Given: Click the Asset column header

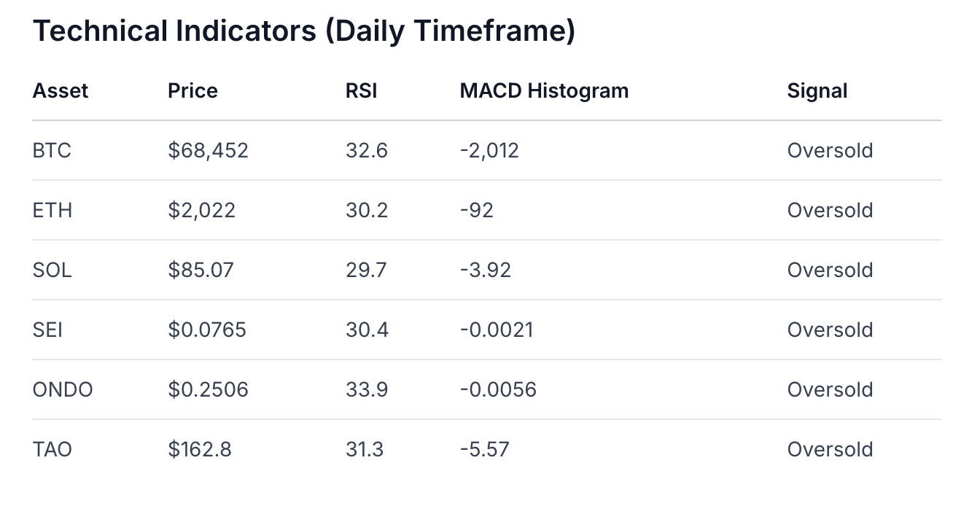Looking at the screenshot, I should pos(61,91).
